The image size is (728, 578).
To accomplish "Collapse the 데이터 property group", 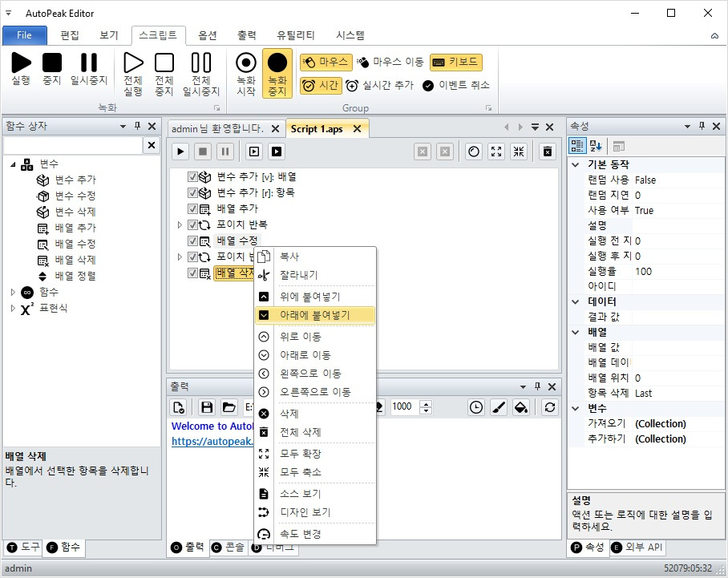I will pos(576,301).
